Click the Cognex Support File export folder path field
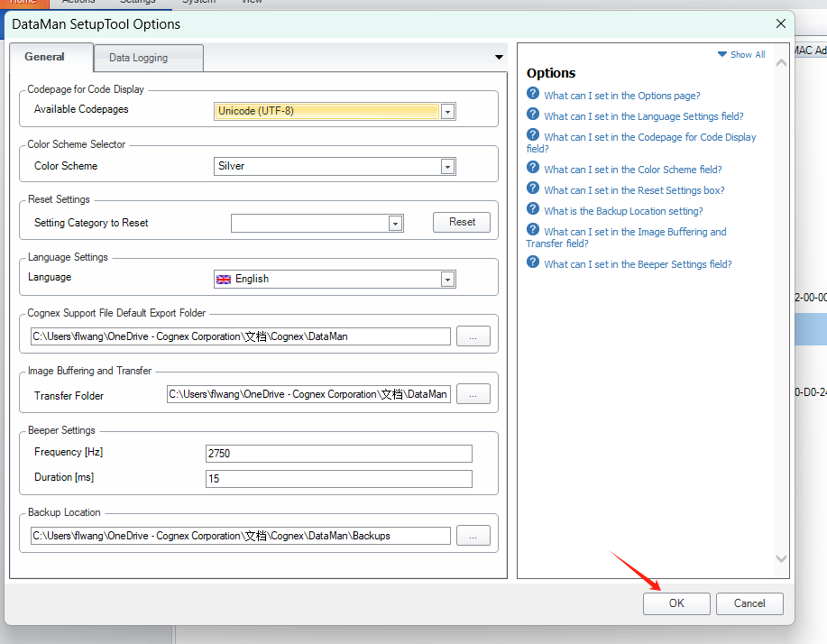Viewport: 827px width, 644px height. coord(241,336)
